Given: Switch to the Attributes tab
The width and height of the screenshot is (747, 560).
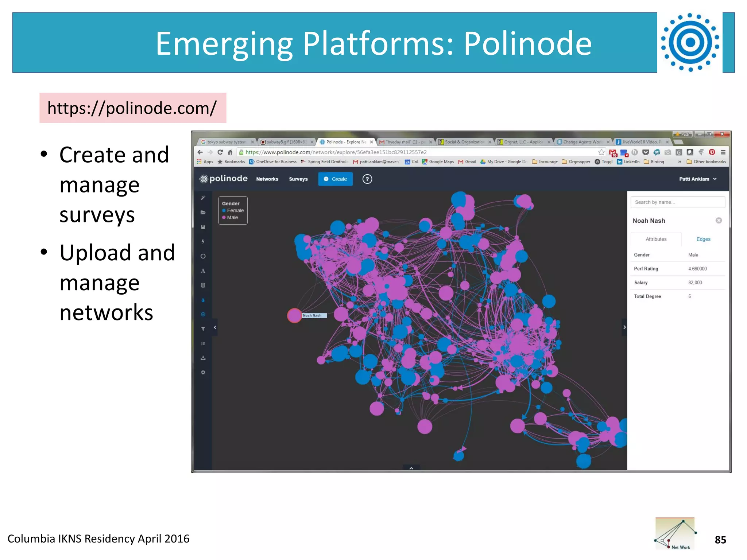Looking at the screenshot, I should tap(656, 239).
